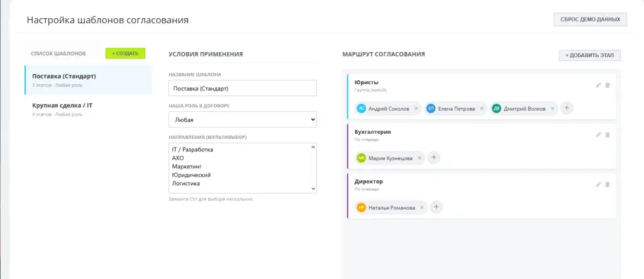This screenshot has width=644, height=279.
Task: Add an approver to the Юристы stage
Action: click(567, 108)
